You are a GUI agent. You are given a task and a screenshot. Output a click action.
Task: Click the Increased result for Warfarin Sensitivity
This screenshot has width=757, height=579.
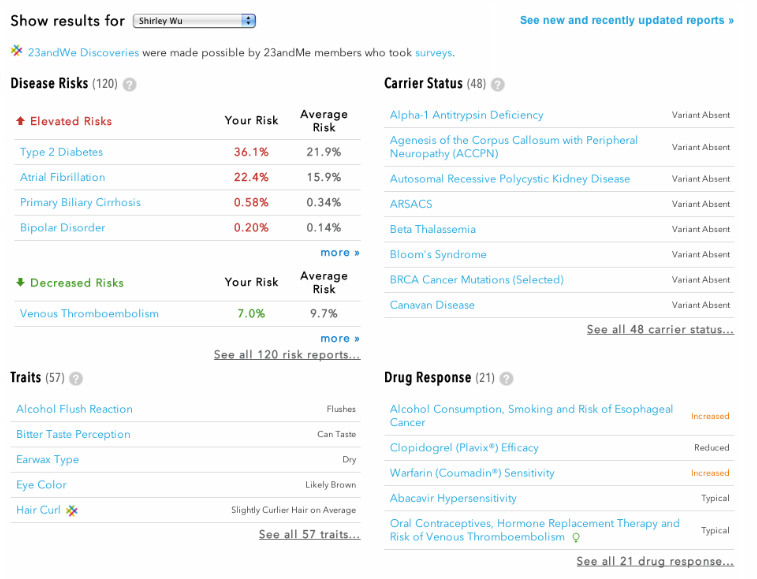pyautogui.click(x=710, y=473)
